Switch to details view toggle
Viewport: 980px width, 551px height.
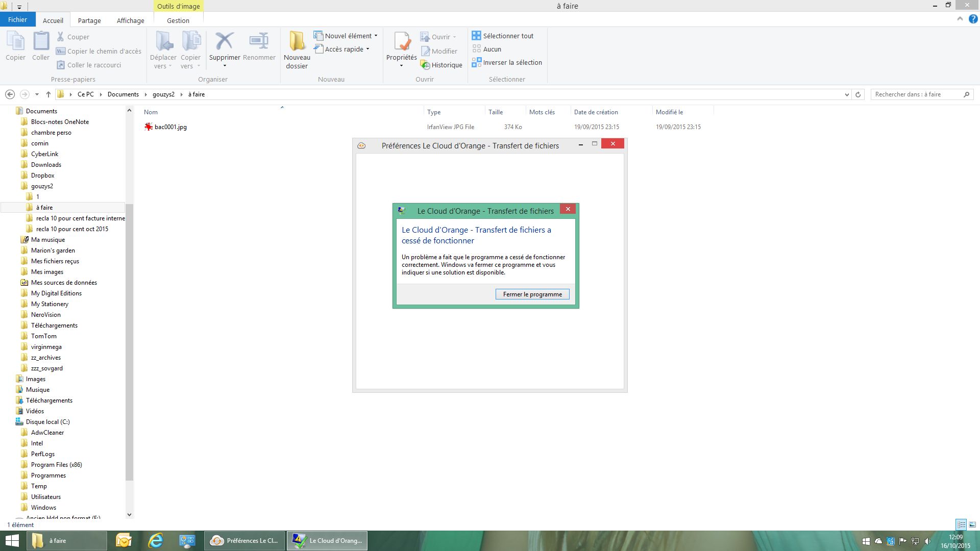point(961,524)
